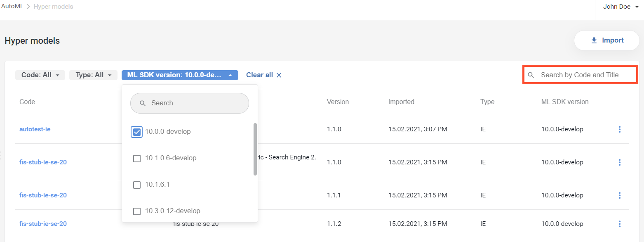The height and width of the screenshot is (242, 644).
Task: Click the Version column header
Action: [338, 102]
